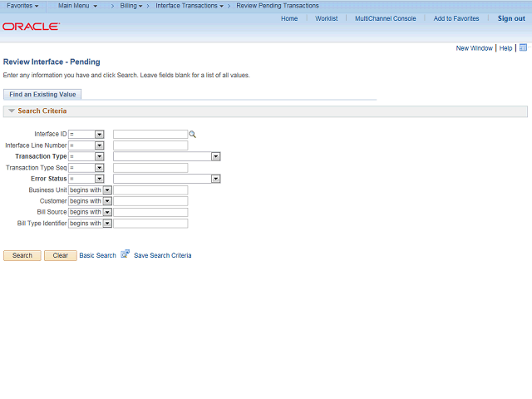The image size is (532, 399).
Task: Focus the Transaction Type Seq input field
Action: [x=150, y=168]
